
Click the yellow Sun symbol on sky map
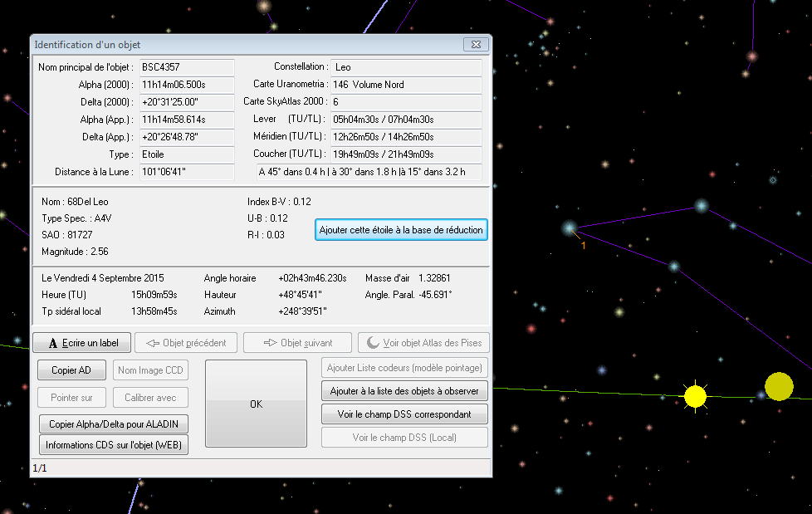pyautogui.click(x=695, y=396)
